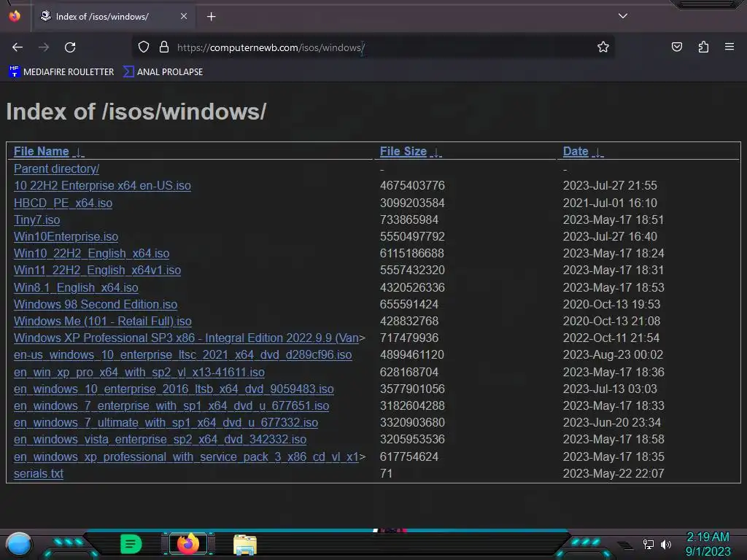Open the MEDIAFIRE ROULETTER bookmark
Screen dimensions: 747x560
click(x=61, y=72)
